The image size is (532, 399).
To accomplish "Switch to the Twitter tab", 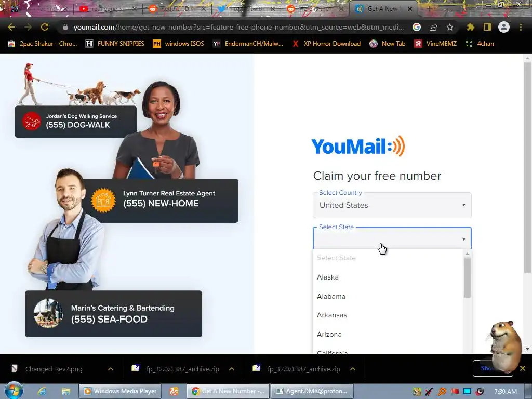I will 247,9.
